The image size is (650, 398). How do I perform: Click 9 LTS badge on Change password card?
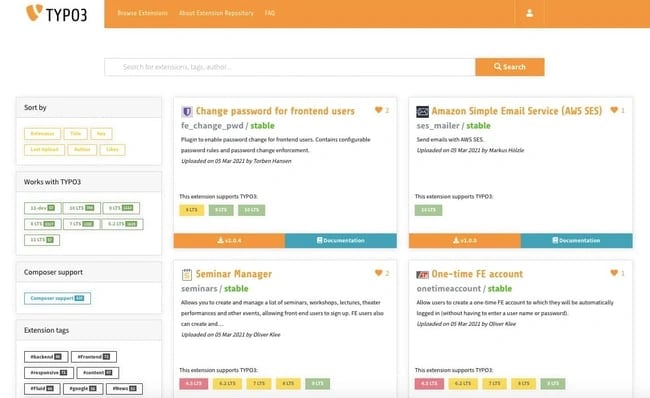[221, 210]
